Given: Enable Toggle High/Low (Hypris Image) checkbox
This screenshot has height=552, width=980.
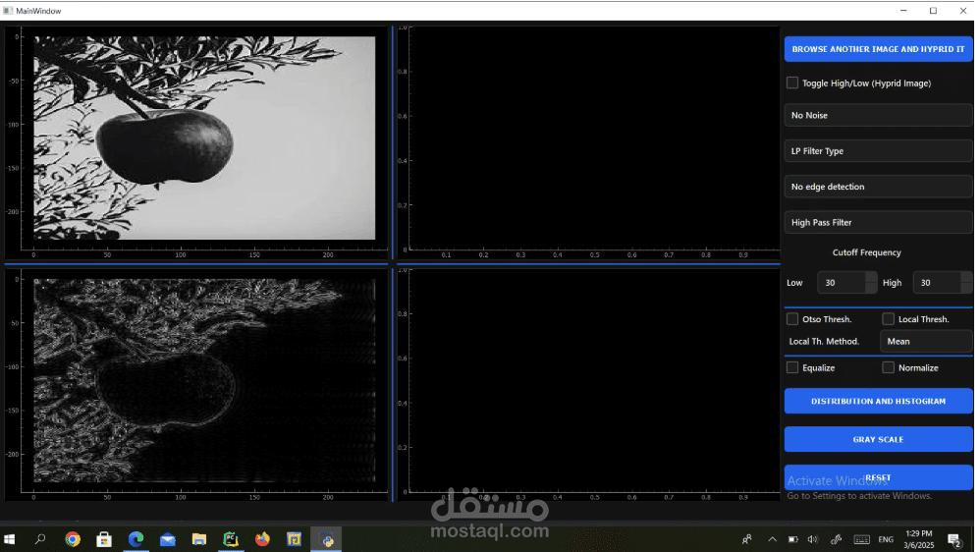Looking at the screenshot, I should pos(792,83).
